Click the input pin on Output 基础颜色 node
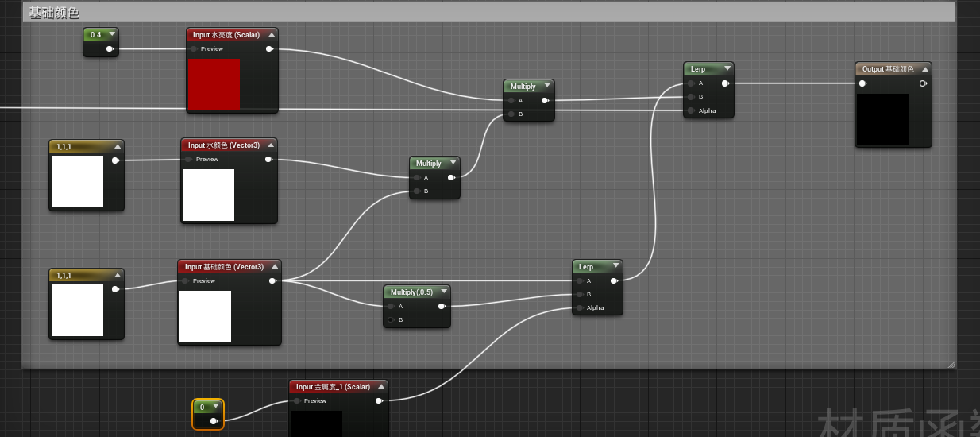The image size is (980, 437). 862,83
